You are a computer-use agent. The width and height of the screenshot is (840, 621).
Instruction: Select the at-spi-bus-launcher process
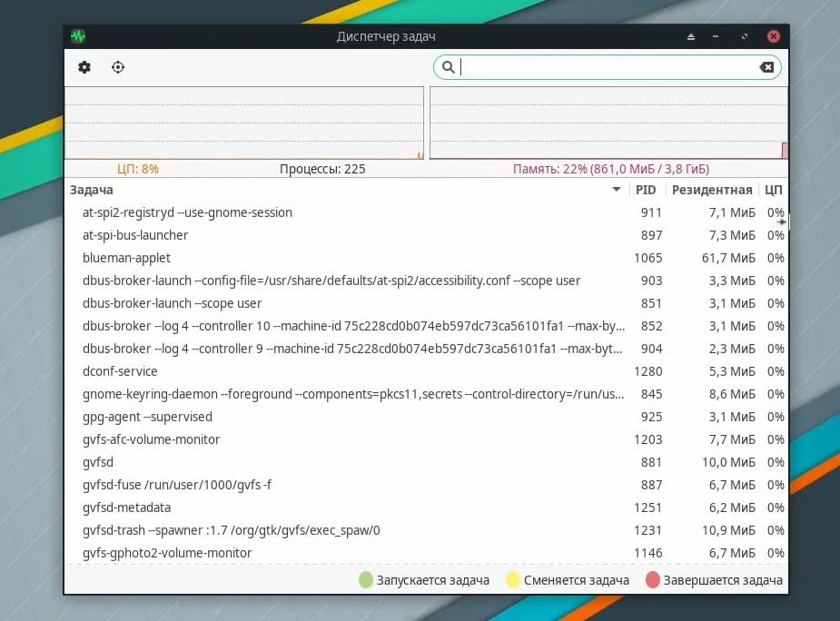pos(426,235)
